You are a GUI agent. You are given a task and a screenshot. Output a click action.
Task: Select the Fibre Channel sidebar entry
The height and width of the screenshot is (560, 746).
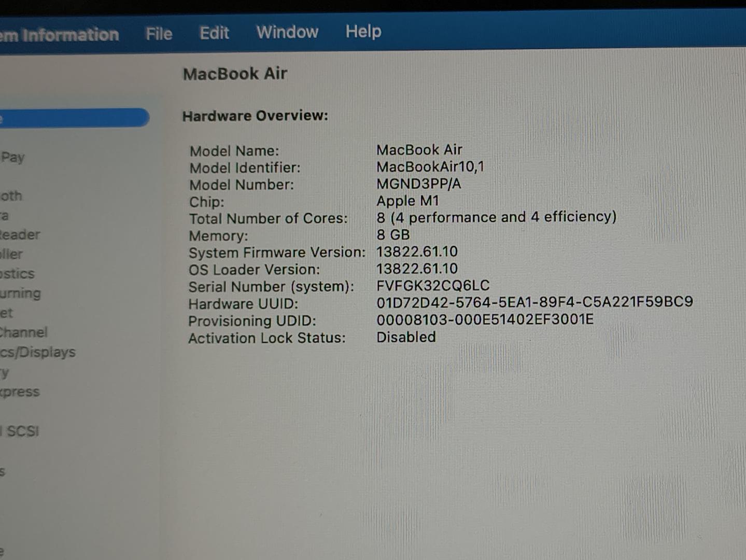(x=23, y=332)
